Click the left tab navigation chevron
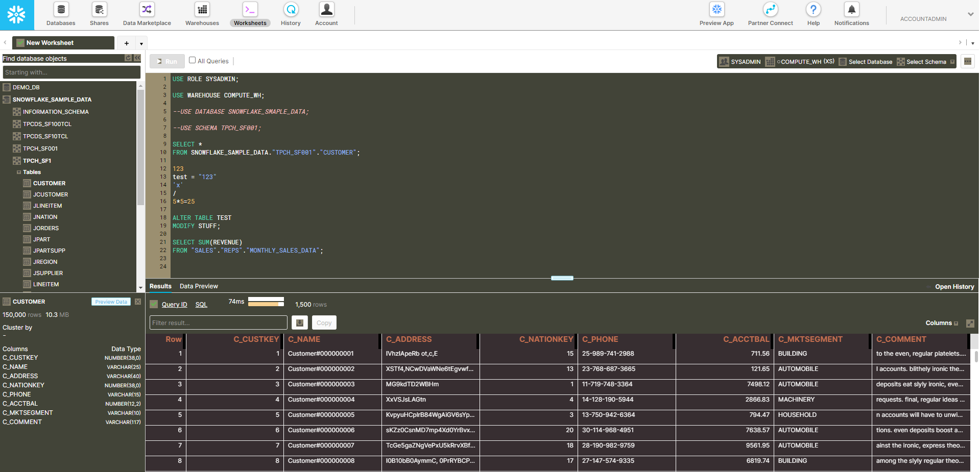980x472 pixels. point(5,42)
